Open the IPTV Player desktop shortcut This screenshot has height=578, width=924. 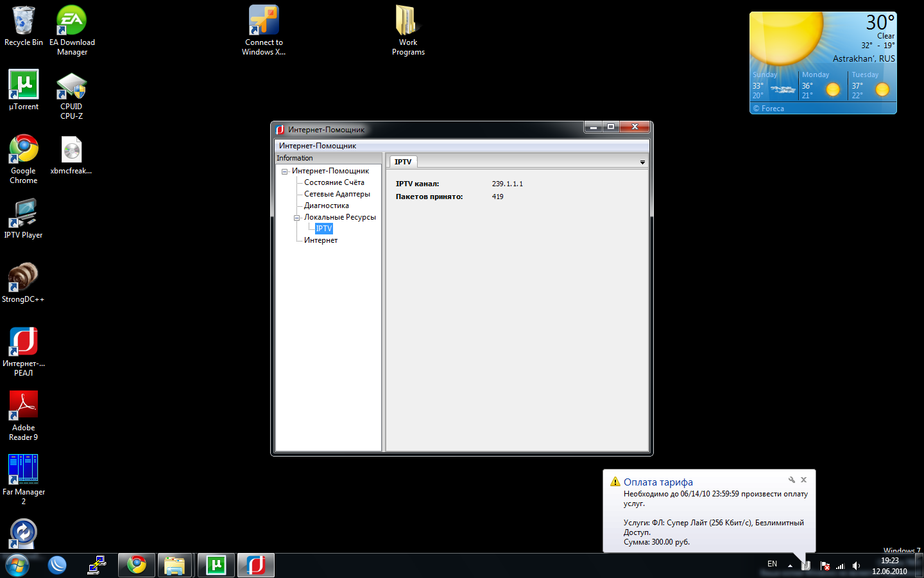click(23, 215)
